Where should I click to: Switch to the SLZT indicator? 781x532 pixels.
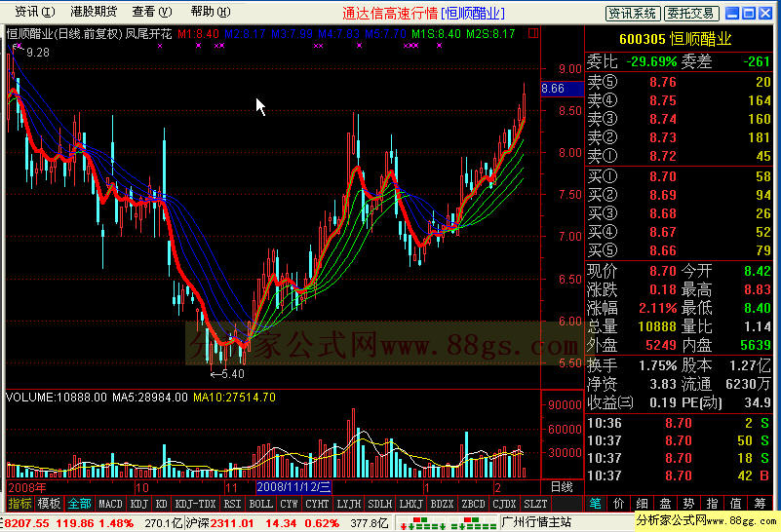[535, 504]
